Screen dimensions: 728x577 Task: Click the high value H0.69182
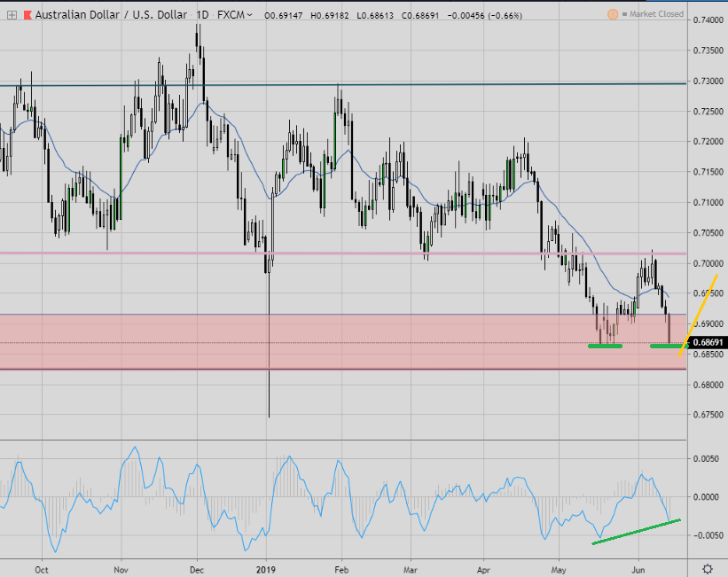[x=330, y=15]
